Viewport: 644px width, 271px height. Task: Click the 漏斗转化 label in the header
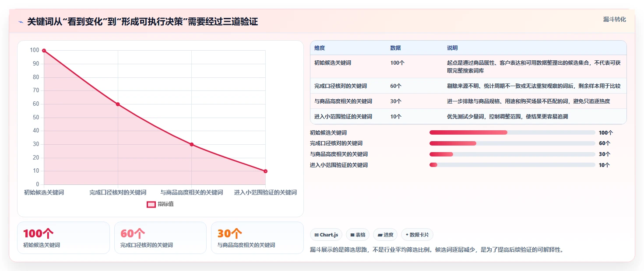(x=615, y=20)
